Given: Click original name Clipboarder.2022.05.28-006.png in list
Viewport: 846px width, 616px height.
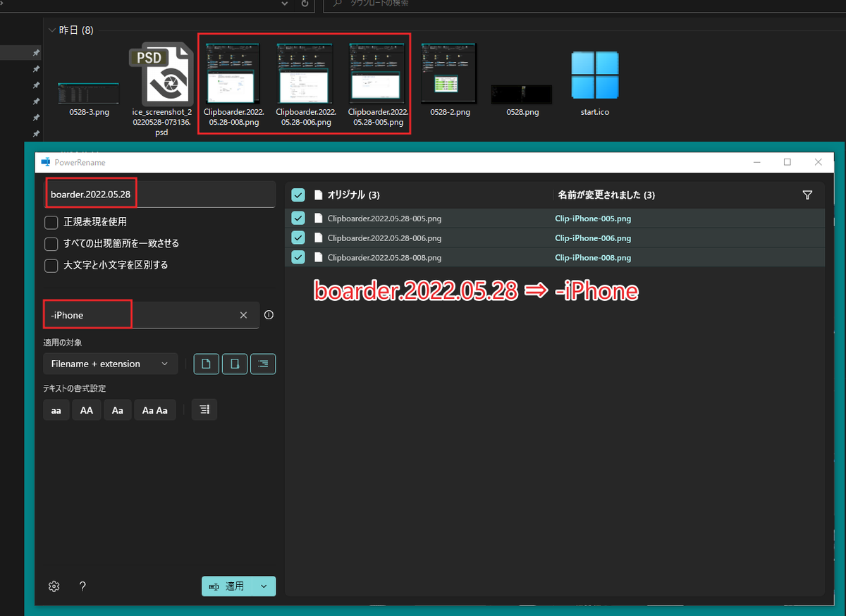Looking at the screenshot, I should tap(384, 238).
